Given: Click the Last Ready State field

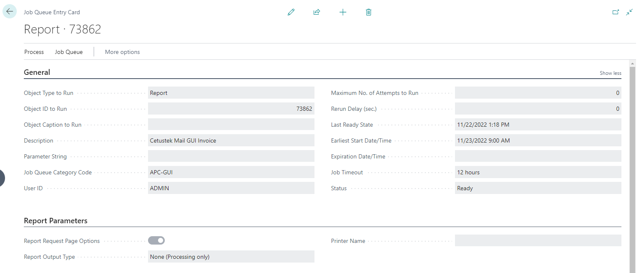Looking at the screenshot, I should click(x=538, y=125).
